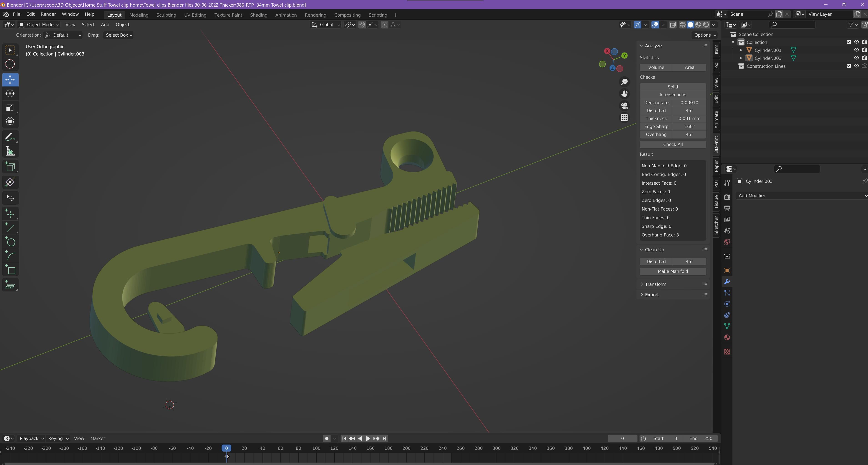Click the Check All button
Image resolution: width=868 pixels, height=465 pixels.
pyautogui.click(x=673, y=144)
